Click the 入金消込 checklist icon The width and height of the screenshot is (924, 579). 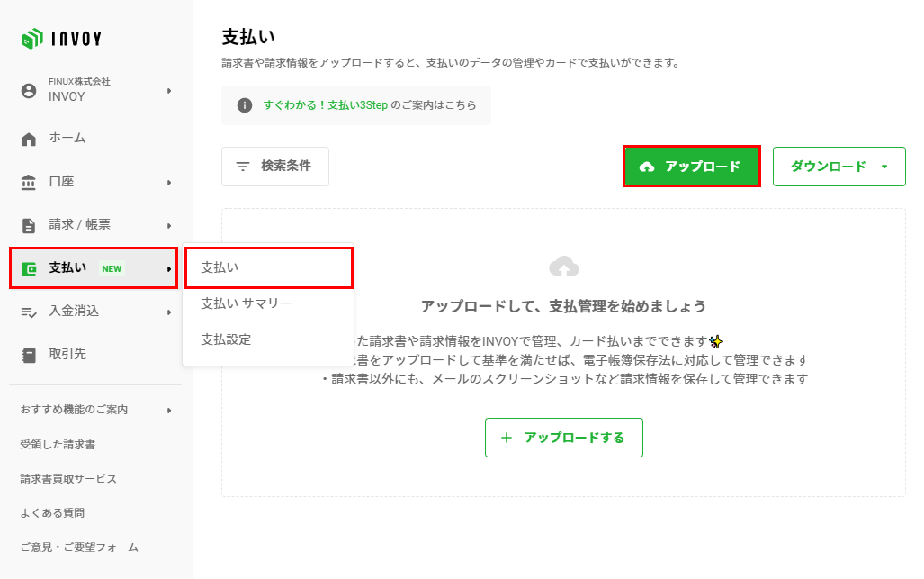[x=29, y=312]
